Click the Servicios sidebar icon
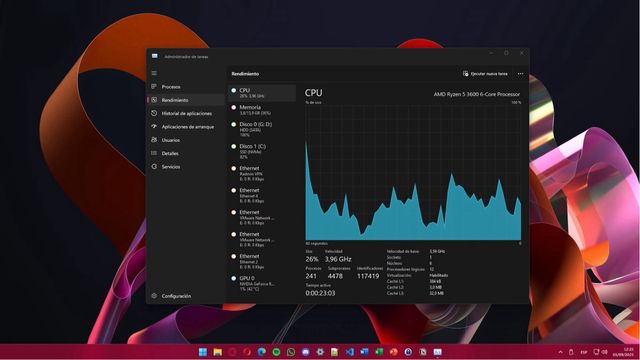Image resolution: width=640 pixels, height=360 pixels. pos(154,167)
